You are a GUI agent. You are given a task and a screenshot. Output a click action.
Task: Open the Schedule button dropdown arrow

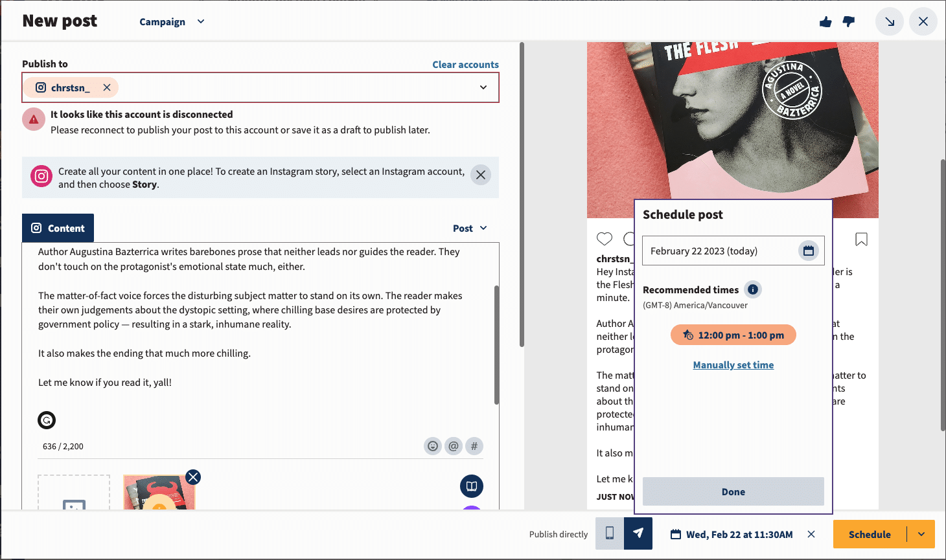921,534
